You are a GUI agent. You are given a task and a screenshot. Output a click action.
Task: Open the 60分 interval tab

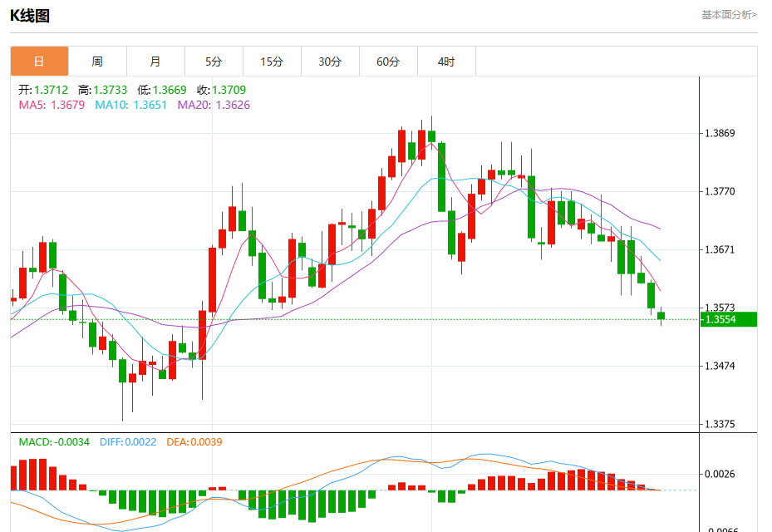click(388, 61)
